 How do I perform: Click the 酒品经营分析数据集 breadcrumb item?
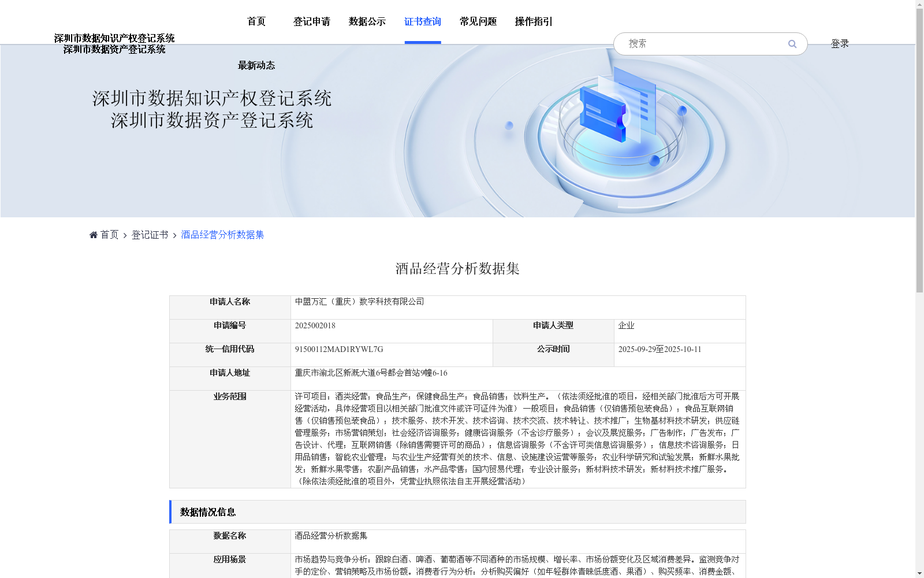[x=222, y=235]
